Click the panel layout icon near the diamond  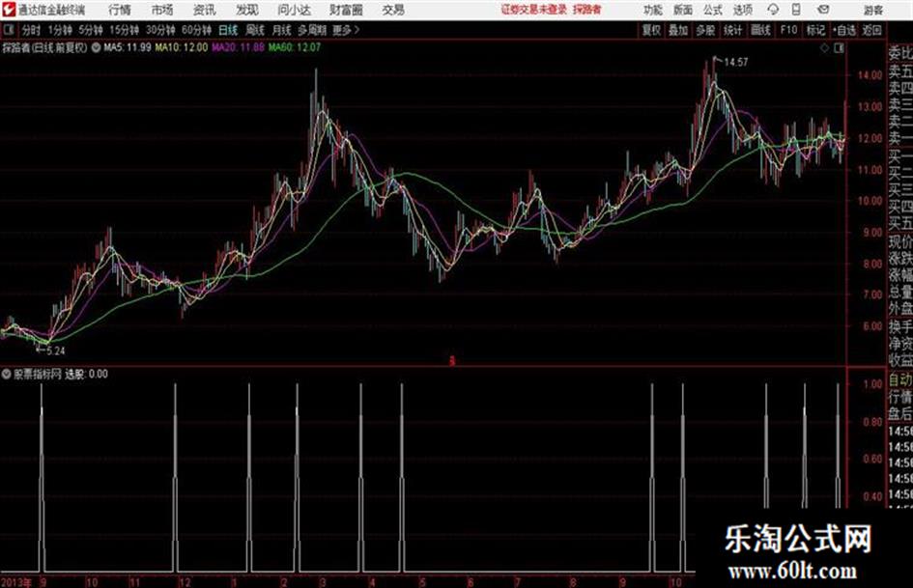tap(839, 48)
